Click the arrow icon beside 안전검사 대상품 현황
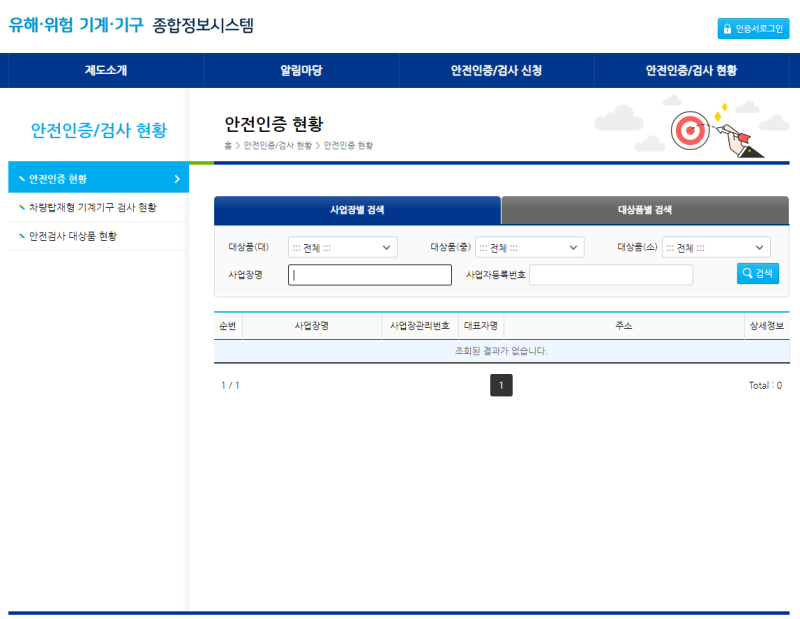Screen dimensions: 800x619 (21, 235)
